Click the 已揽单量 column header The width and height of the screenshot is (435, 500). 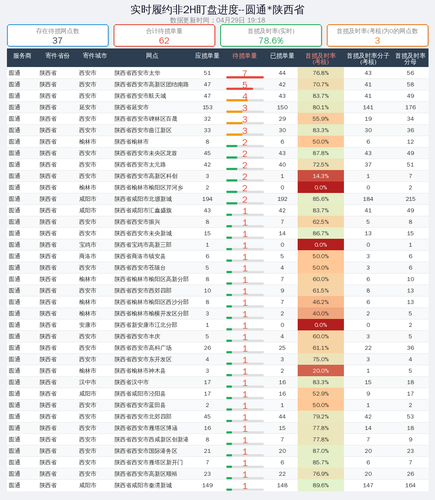click(282, 56)
